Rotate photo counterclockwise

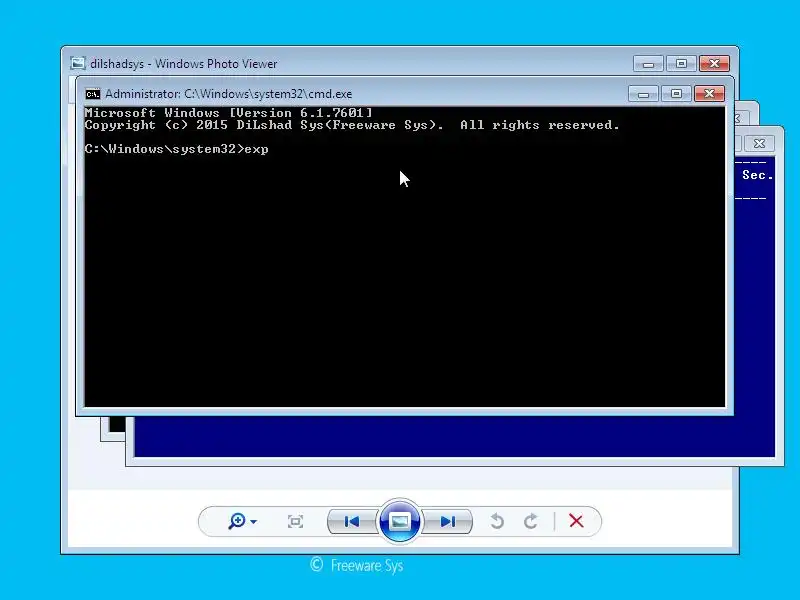pyautogui.click(x=497, y=521)
